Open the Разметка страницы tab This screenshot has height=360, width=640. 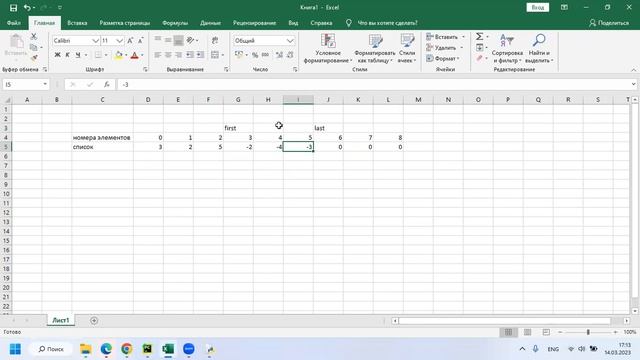point(124,23)
